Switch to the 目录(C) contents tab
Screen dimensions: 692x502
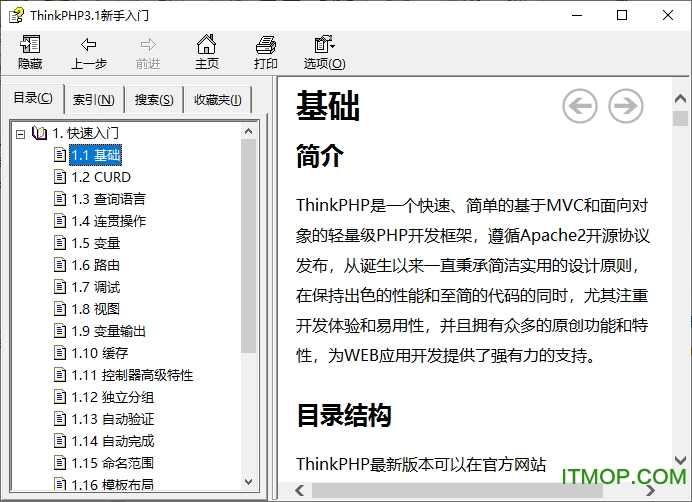[x=33, y=98]
